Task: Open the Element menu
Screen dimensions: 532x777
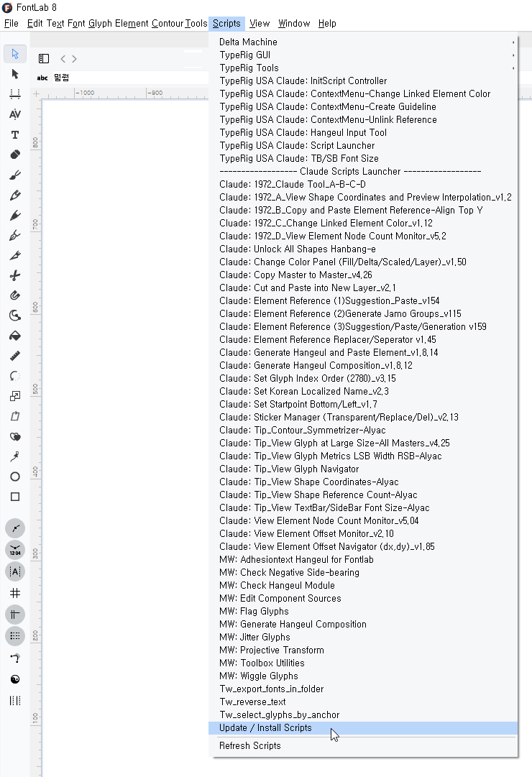Action: click(132, 23)
